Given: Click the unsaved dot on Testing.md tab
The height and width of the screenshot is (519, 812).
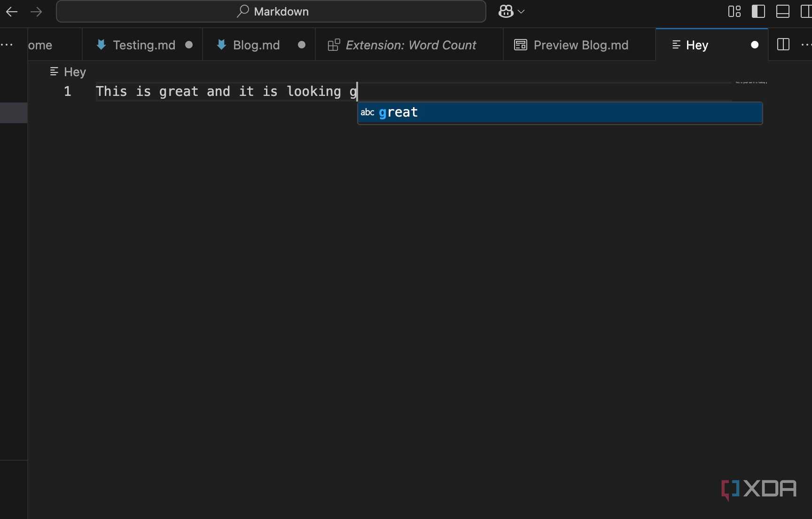Looking at the screenshot, I should click(189, 45).
